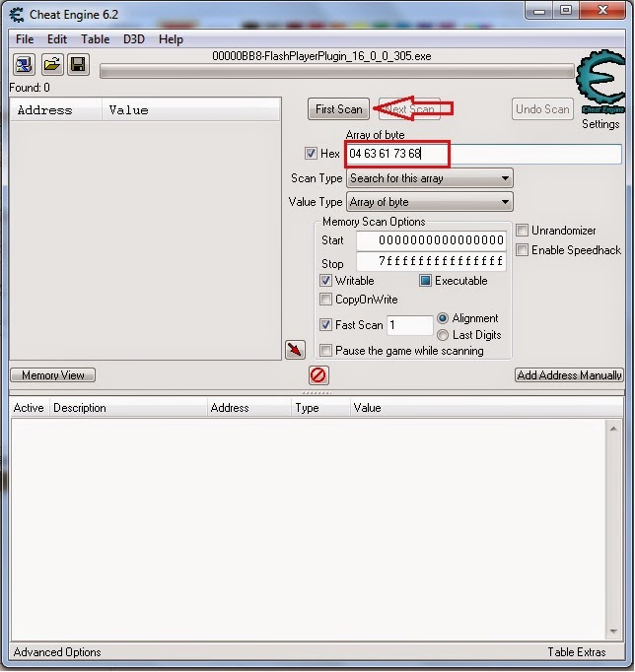635x672 pixels.
Task: Uncheck the Writable checkbox
Action: pos(325,280)
